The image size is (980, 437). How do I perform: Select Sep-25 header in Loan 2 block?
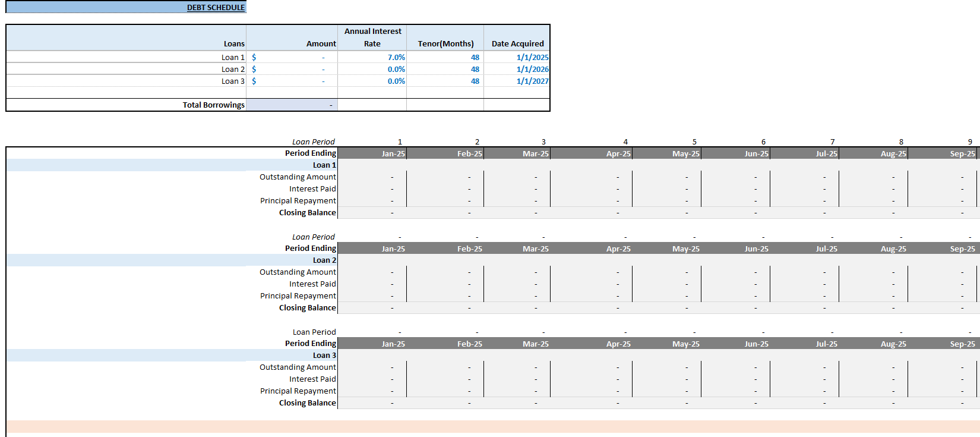pyautogui.click(x=943, y=249)
